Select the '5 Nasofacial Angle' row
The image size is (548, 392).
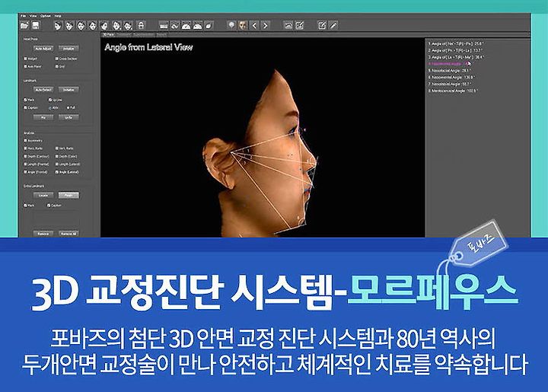pos(450,71)
